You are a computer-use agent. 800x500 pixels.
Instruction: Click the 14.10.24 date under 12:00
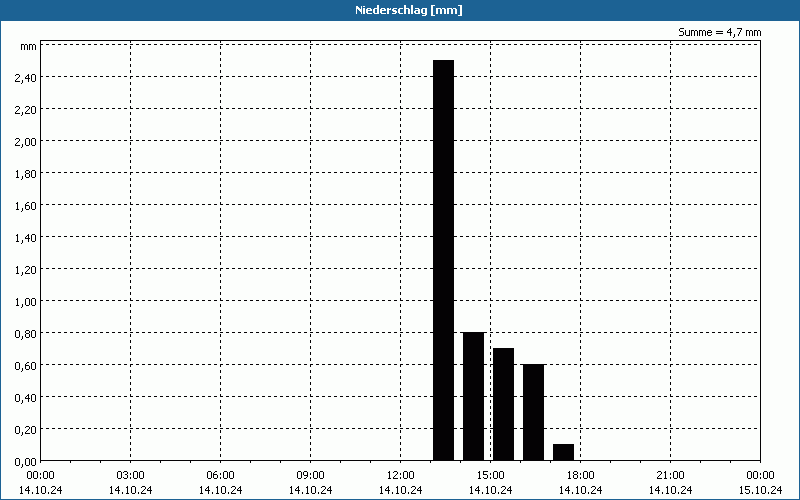pyautogui.click(x=401, y=490)
